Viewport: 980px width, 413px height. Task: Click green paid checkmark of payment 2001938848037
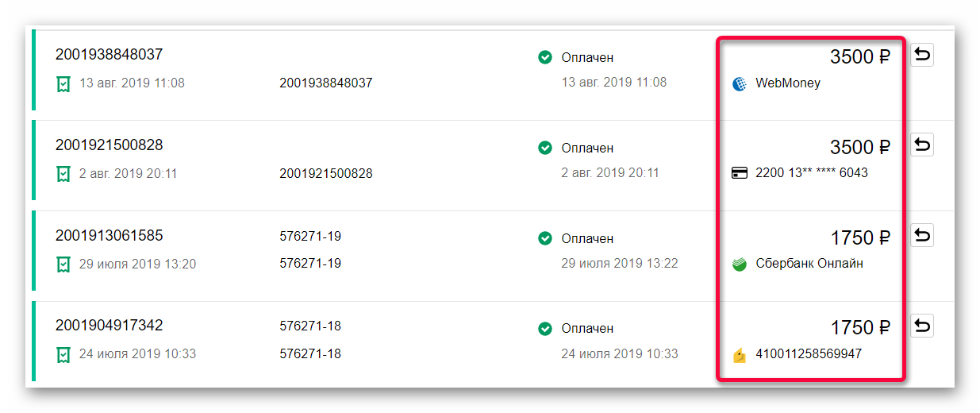tap(544, 57)
